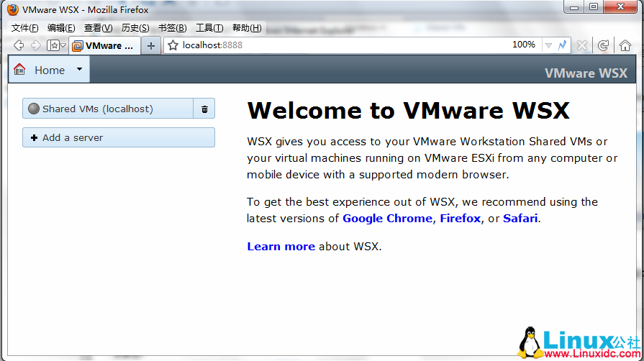Image resolution: width=644 pixels, height=361 pixels.
Task: Open the URL history dropdown arrow
Action: [x=548, y=45]
